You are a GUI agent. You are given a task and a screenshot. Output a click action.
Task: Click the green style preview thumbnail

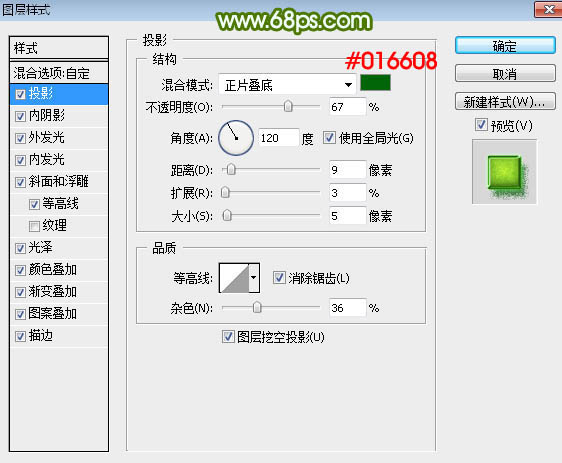[x=504, y=172]
